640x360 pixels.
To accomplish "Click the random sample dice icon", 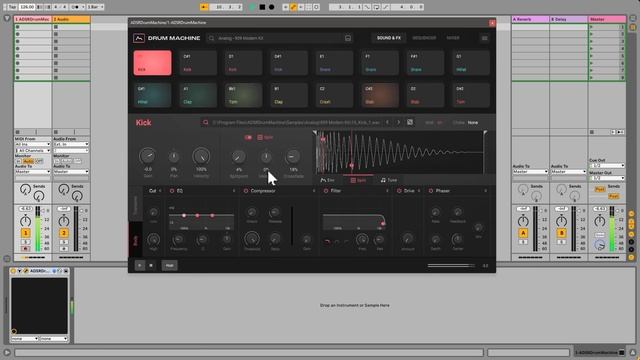I will click(x=410, y=122).
